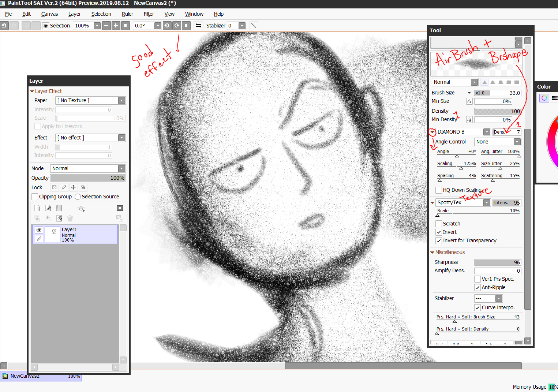The height and width of the screenshot is (392, 558).
Task: Open the rotation angle dropdown
Action: [x=158, y=26]
